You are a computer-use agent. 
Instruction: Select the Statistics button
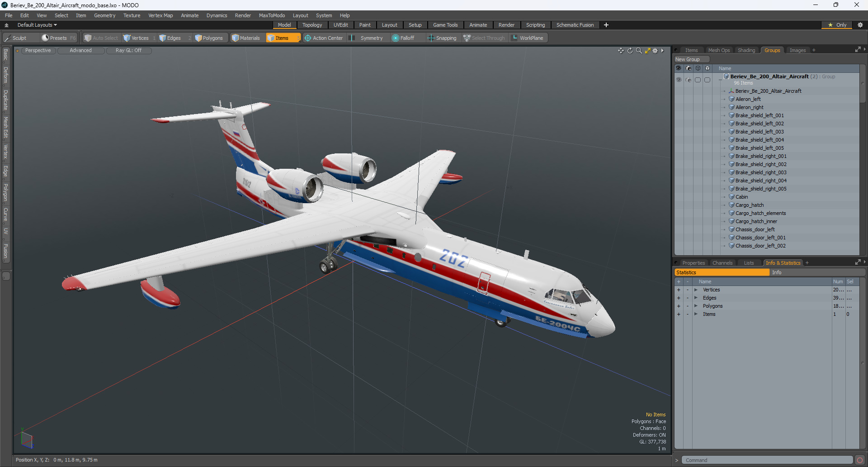[x=722, y=272]
